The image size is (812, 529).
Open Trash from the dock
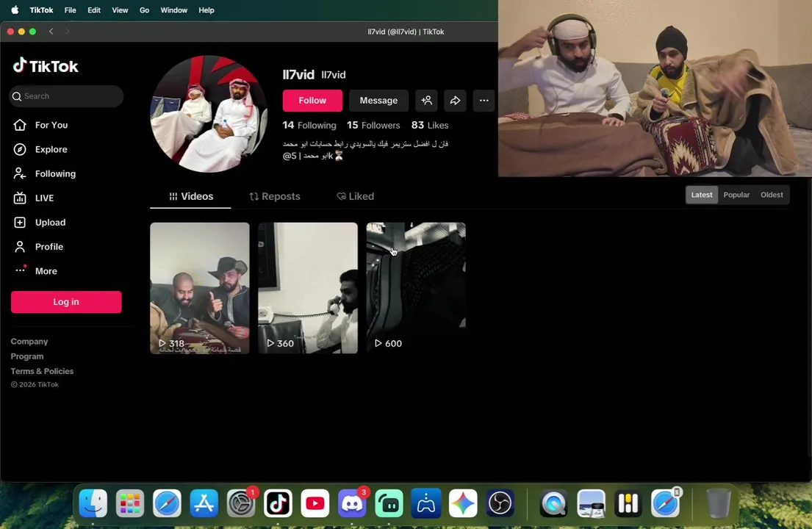pyautogui.click(x=719, y=503)
